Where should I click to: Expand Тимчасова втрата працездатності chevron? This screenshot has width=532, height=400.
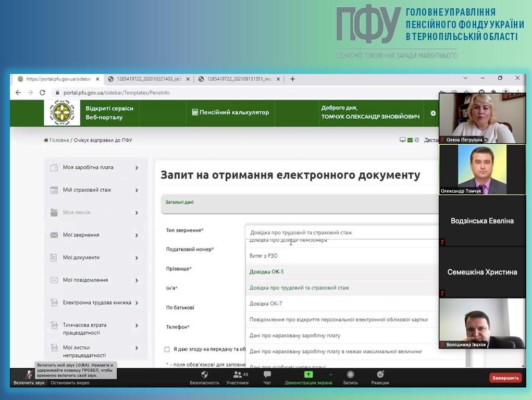[137, 326]
